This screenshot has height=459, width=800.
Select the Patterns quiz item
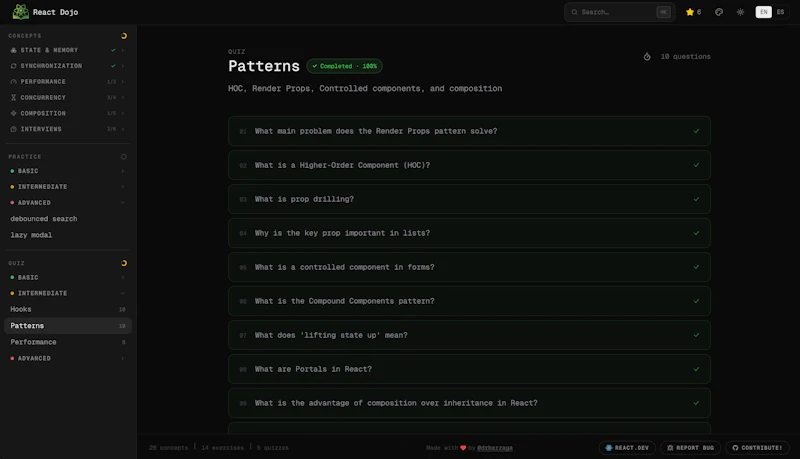68,325
